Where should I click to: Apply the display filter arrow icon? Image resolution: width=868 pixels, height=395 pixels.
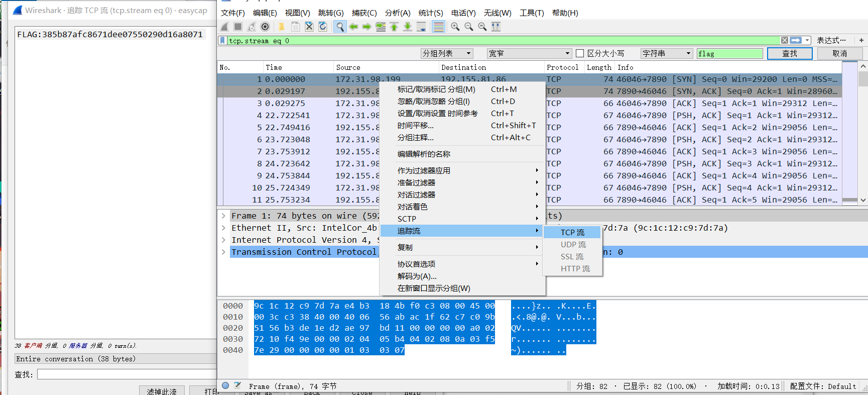coord(796,40)
